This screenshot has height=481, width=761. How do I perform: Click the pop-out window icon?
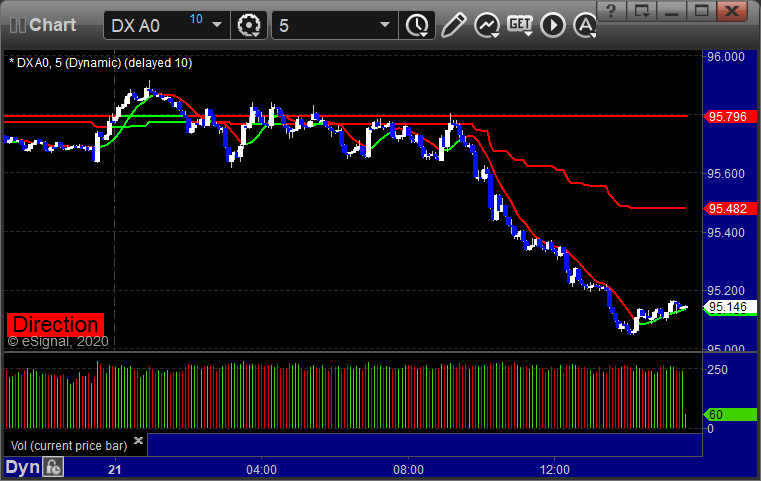[x=641, y=11]
